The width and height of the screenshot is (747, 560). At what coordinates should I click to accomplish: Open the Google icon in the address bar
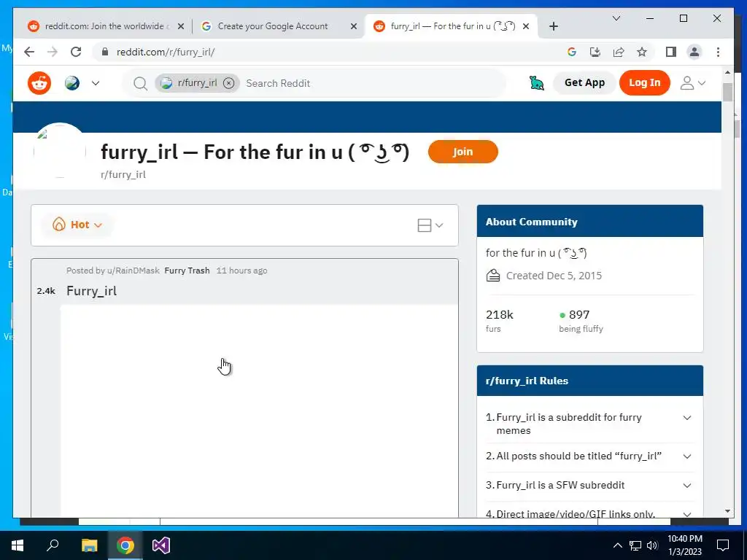572,52
